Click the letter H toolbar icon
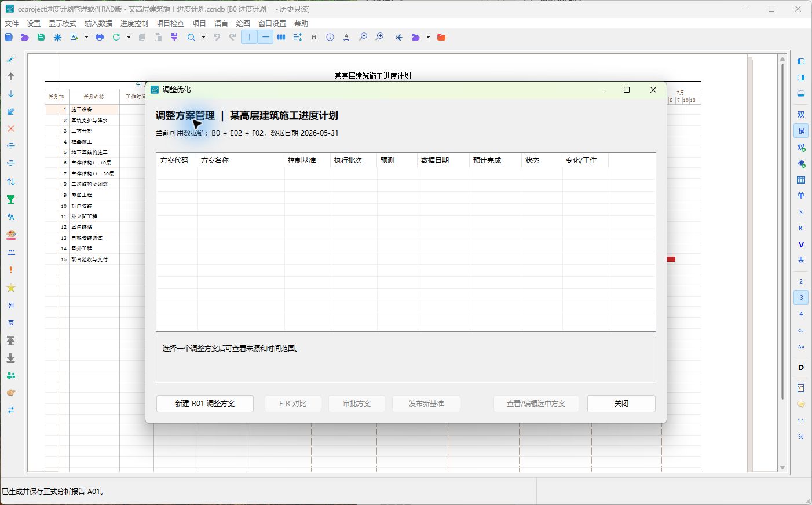The height and width of the screenshot is (505, 812). pyautogui.click(x=314, y=37)
